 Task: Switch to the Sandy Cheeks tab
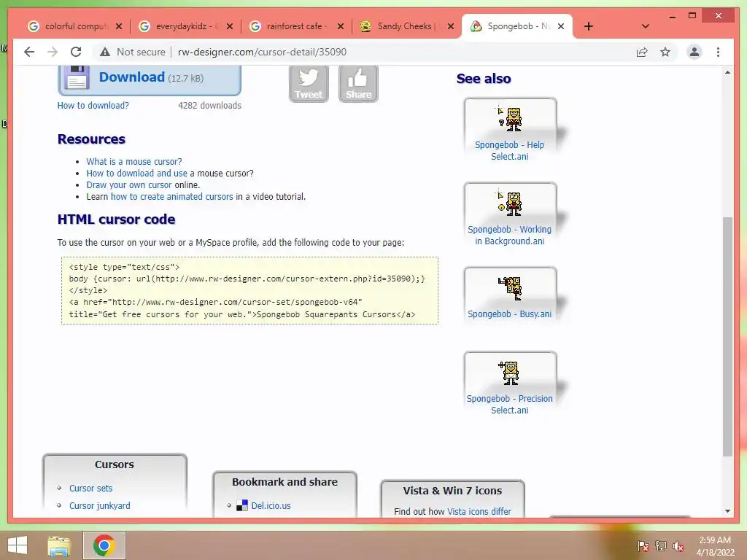pos(406,26)
